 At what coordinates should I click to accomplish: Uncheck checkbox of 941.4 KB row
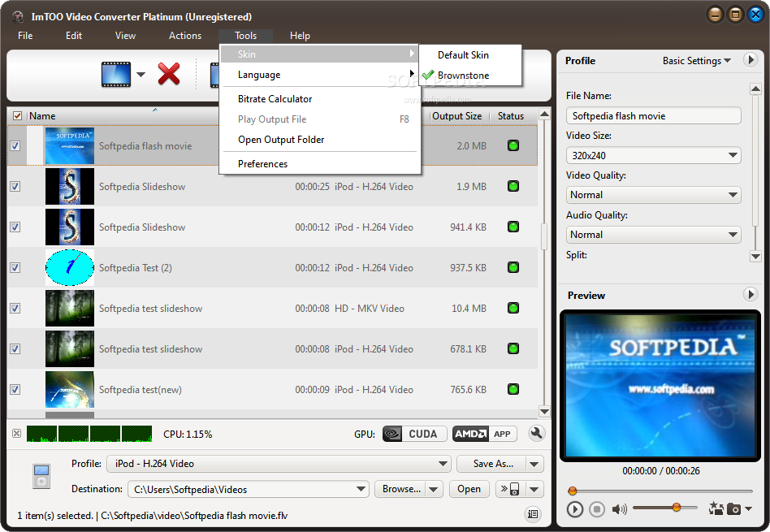tap(15, 227)
